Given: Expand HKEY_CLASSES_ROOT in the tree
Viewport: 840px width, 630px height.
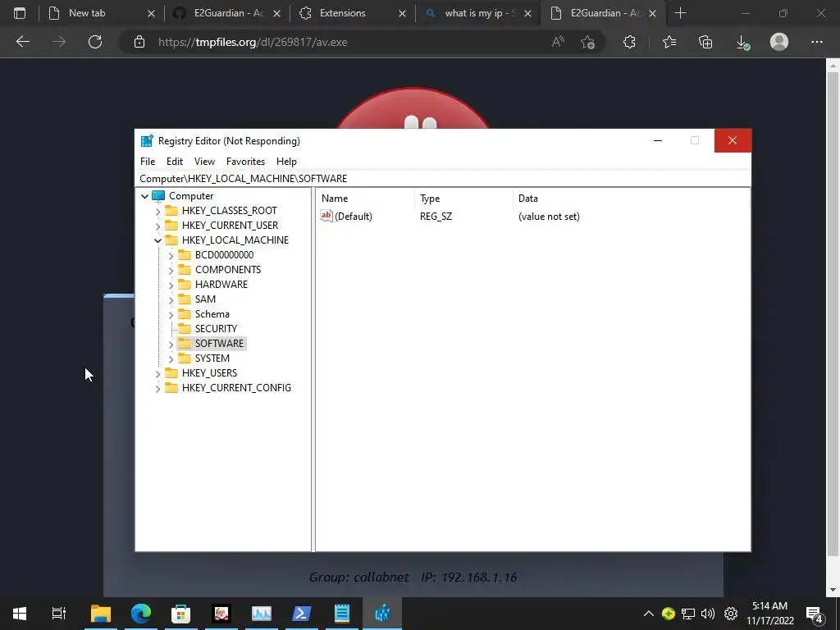Looking at the screenshot, I should click(x=158, y=211).
